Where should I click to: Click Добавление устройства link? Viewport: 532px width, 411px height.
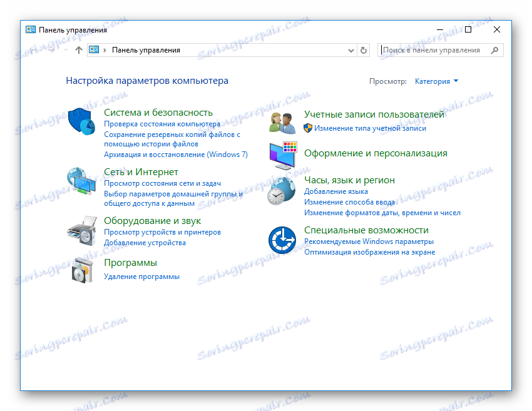pos(145,243)
